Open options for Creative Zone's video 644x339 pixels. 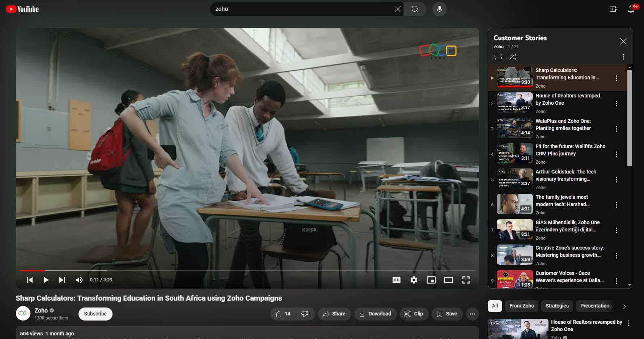click(x=617, y=256)
